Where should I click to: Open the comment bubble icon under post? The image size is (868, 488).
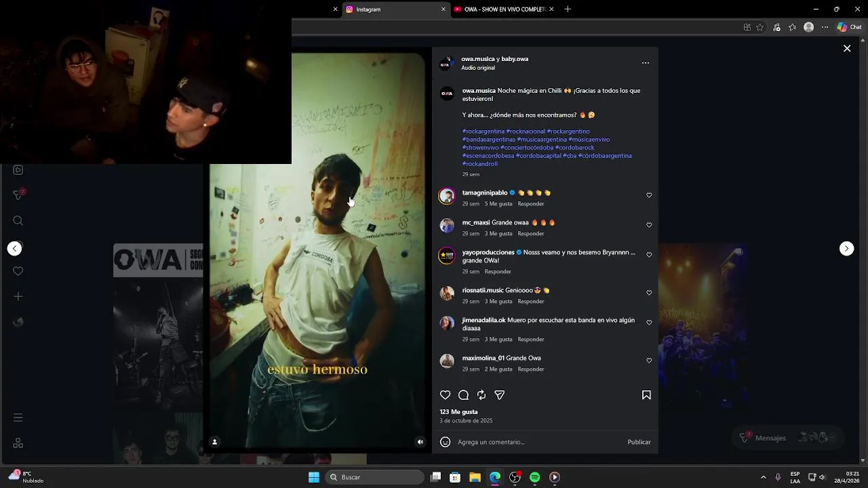click(463, 395)
